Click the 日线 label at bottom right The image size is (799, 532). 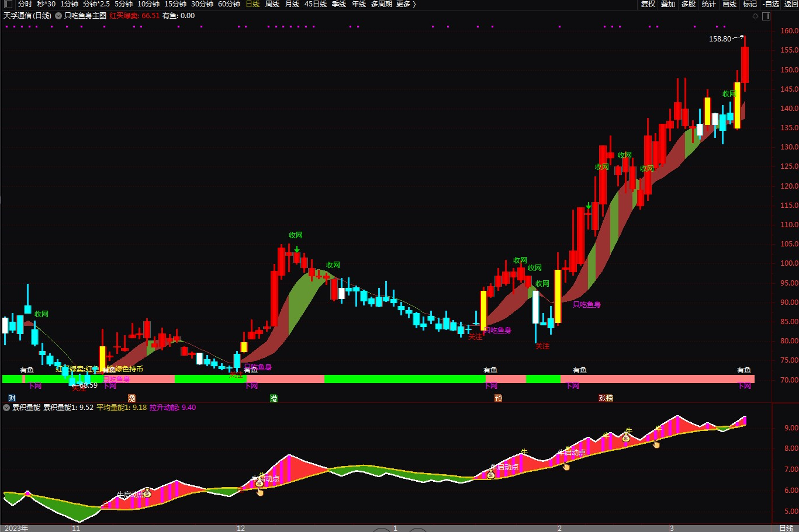(786, 528)
